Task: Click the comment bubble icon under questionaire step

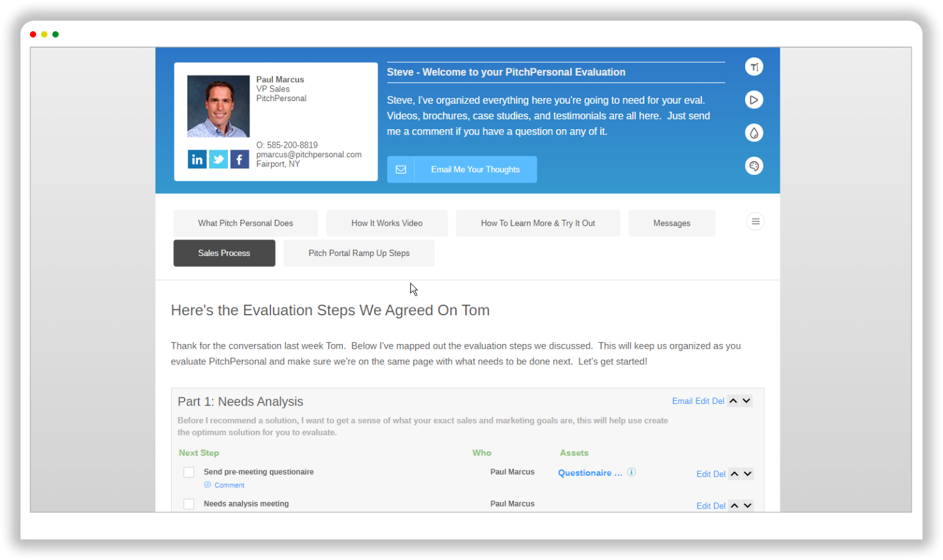Action: 208,485
